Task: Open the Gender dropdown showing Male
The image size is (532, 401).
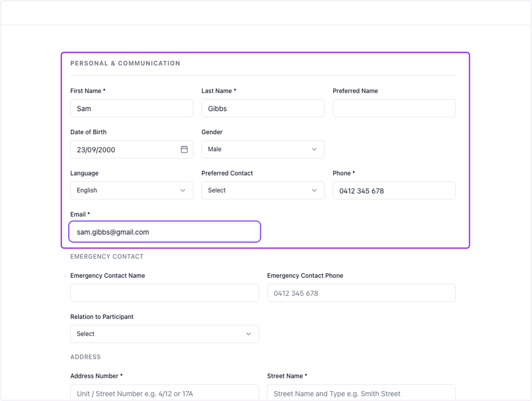Action: pos(263,149)
